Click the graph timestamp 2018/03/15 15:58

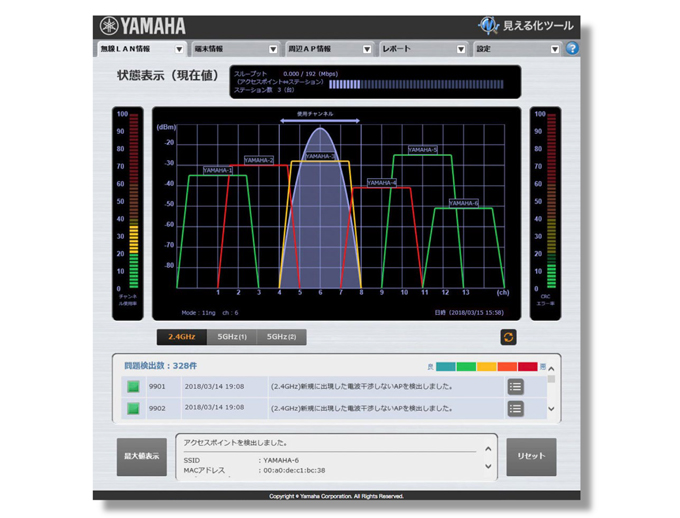point(469,312)
